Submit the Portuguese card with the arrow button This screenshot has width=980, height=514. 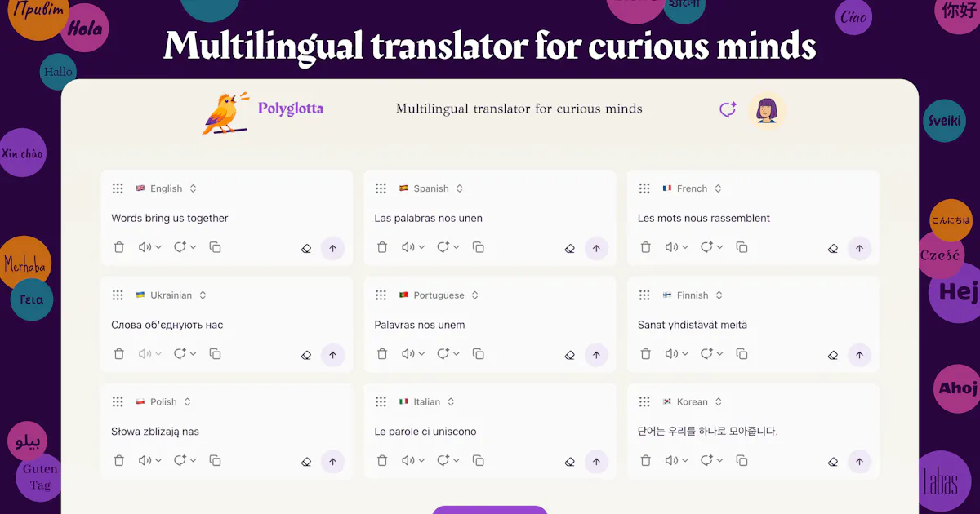[596, 356]
